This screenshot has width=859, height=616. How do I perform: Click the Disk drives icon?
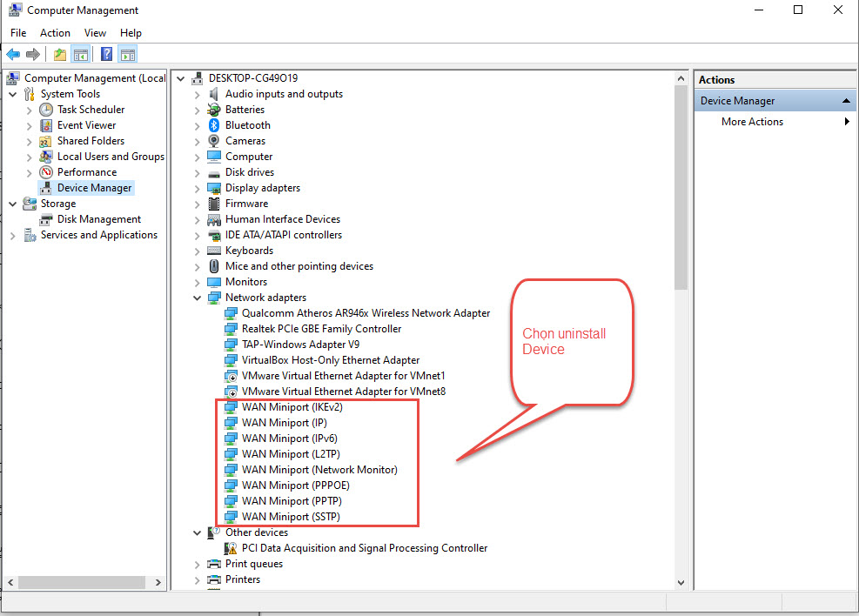pos(214,173)
